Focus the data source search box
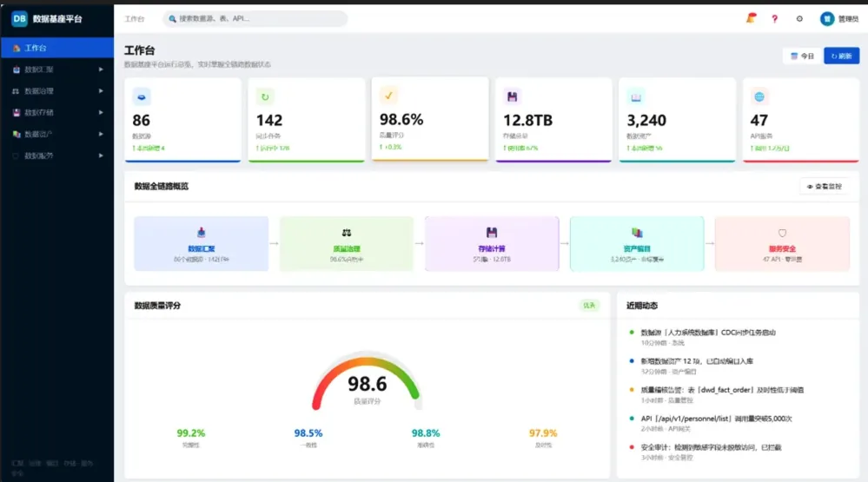 pyautogui.click(x=255, y=19)
